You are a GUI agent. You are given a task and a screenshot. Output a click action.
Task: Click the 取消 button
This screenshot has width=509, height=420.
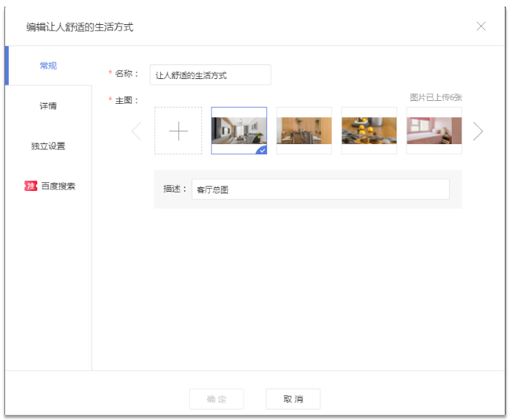[293, 399]
